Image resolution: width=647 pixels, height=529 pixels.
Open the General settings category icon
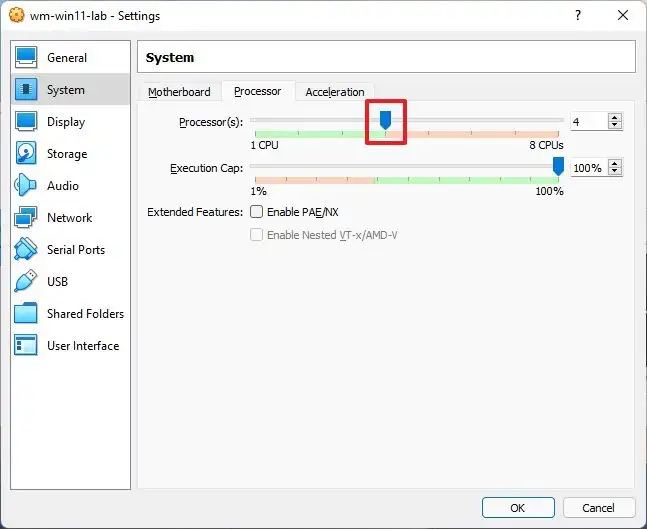pyautogui.click(x=26, y=57)
